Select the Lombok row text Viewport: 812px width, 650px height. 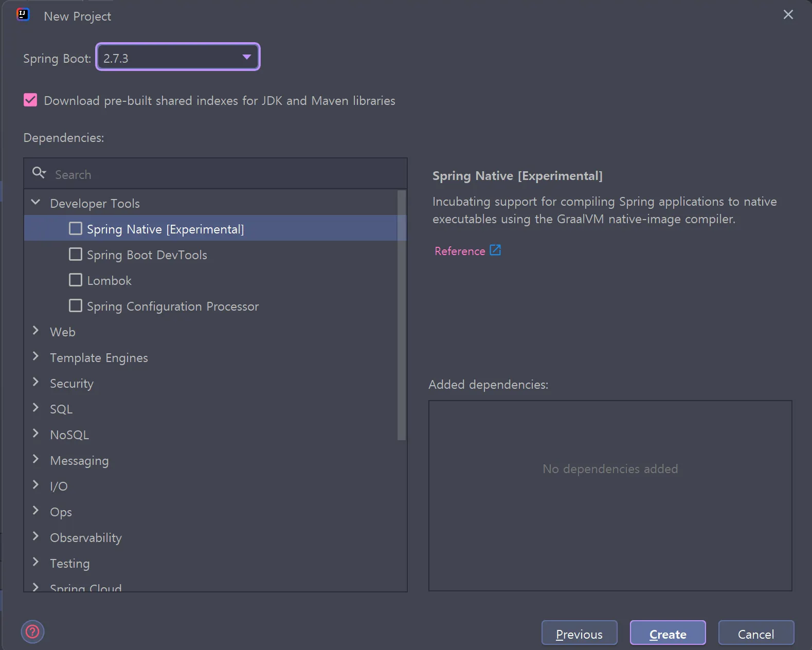pos(109,281)
